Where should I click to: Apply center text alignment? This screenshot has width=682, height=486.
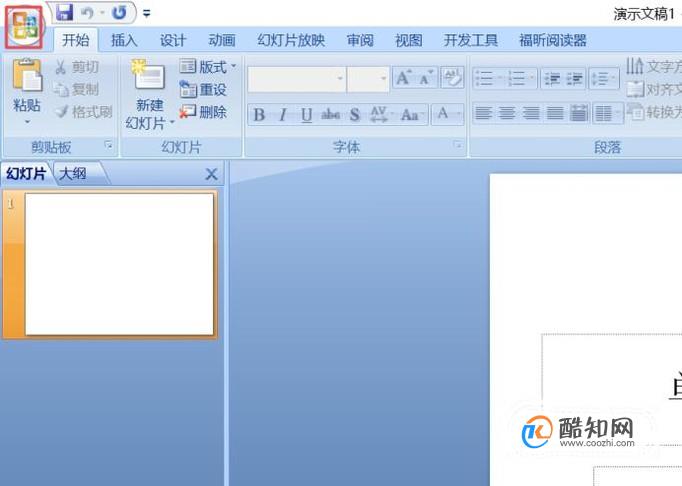pyautogui.click(x=507, y=114)
